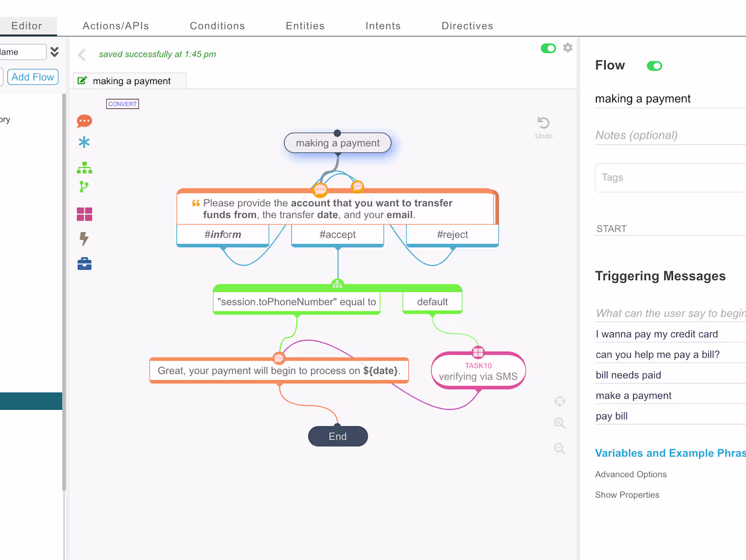The image size is (746, 560).
Task: Expand Variables and Example Phrases section
Action: [670, 453]
